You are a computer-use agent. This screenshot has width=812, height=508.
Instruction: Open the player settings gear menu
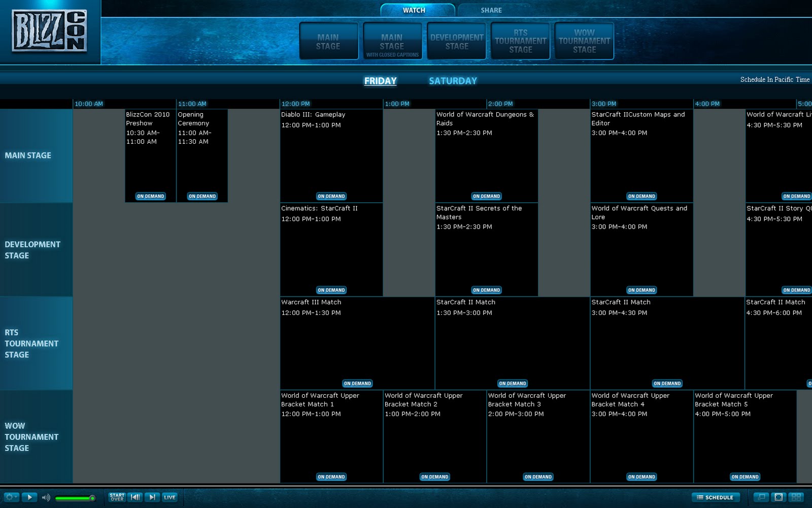[x=11, y=497]
